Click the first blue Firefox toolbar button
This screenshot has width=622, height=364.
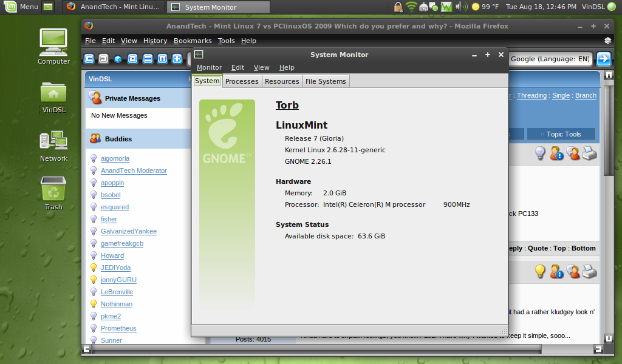pyautogui.click(x=89, y=59)
